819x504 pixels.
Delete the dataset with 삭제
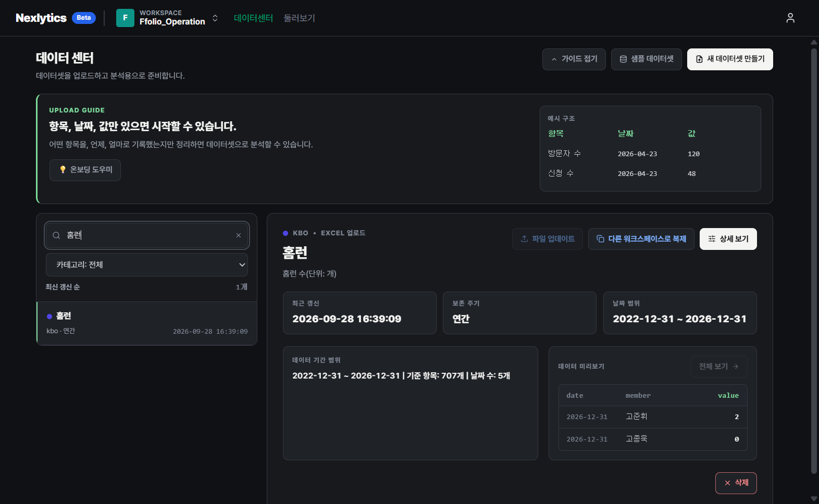click(736, 483)
